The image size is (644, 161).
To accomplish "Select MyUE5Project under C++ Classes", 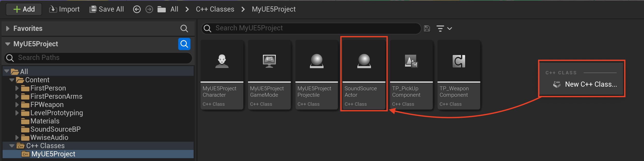I will (x=98, y=154).
